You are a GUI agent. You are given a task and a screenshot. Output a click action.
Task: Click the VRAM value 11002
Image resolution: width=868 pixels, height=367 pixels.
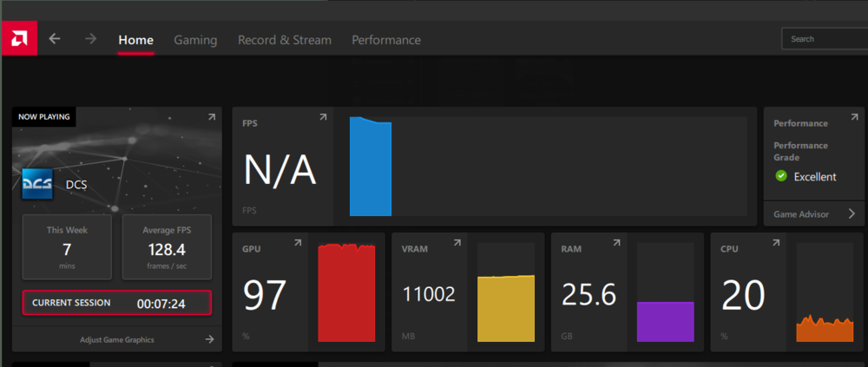coord(429,294)
